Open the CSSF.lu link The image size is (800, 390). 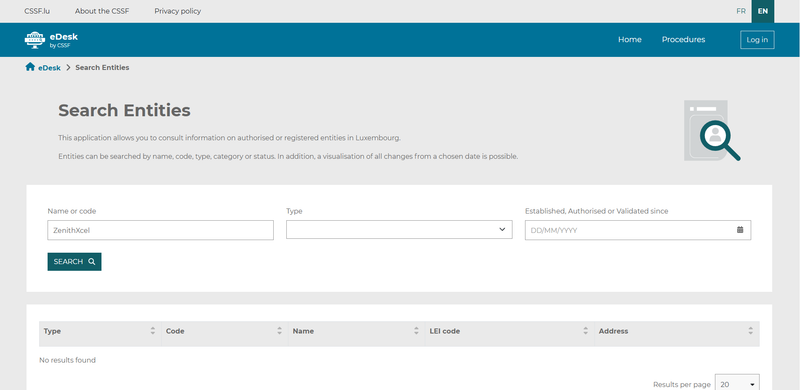coord(37,11)
